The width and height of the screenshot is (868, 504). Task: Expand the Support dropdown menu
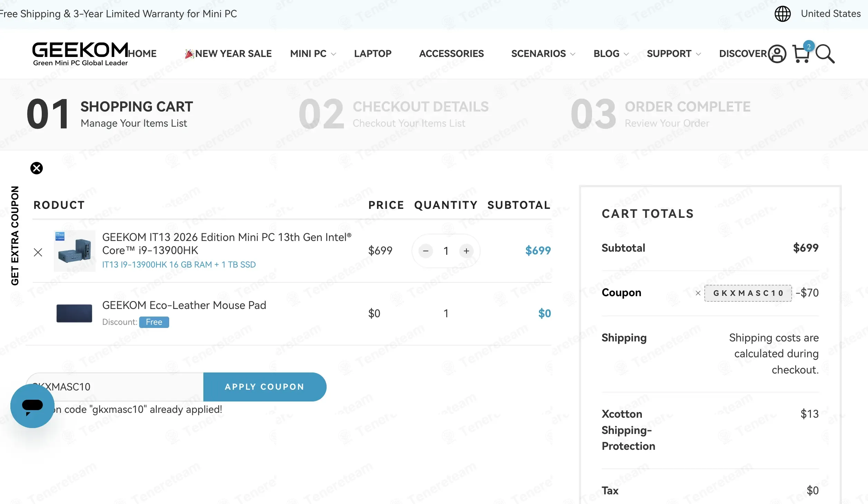tap(673, 54)
